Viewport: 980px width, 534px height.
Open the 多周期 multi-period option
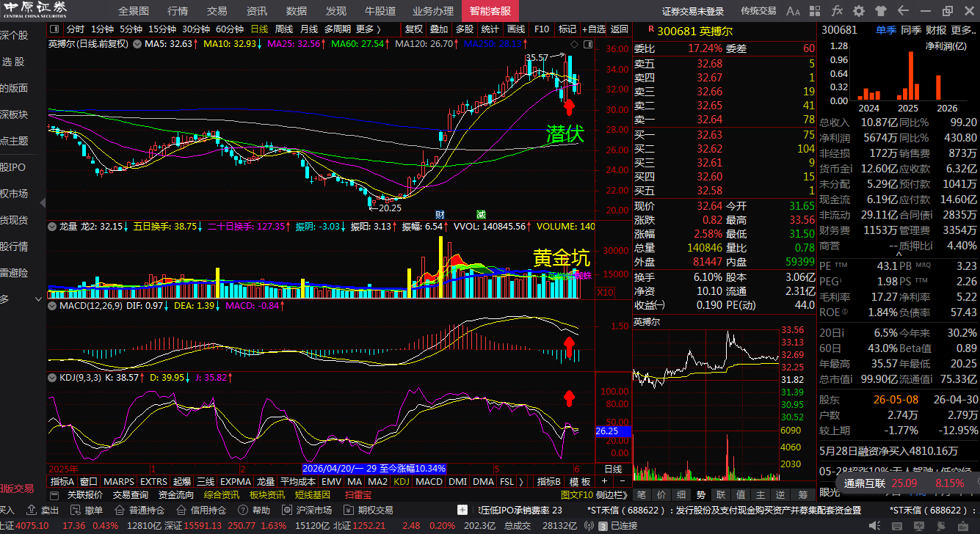(337, 29)
